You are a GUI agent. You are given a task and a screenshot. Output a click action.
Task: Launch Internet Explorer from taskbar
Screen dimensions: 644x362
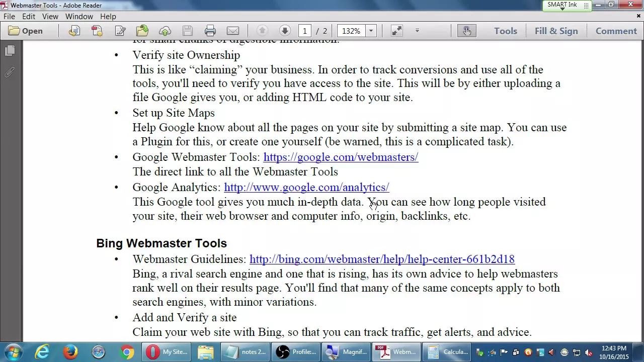tap(42, 352)
